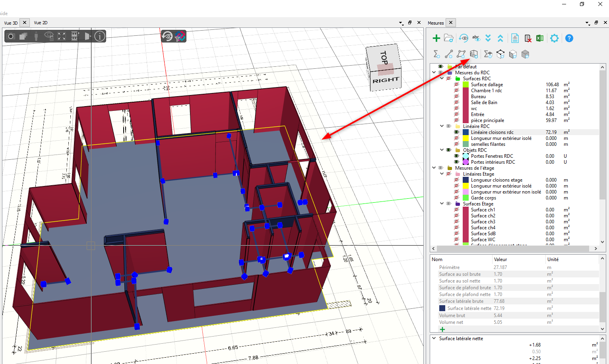The image size is (609, 364).
Task: Float the 3D view panel with undock button
Action: (x=410, y=23)
